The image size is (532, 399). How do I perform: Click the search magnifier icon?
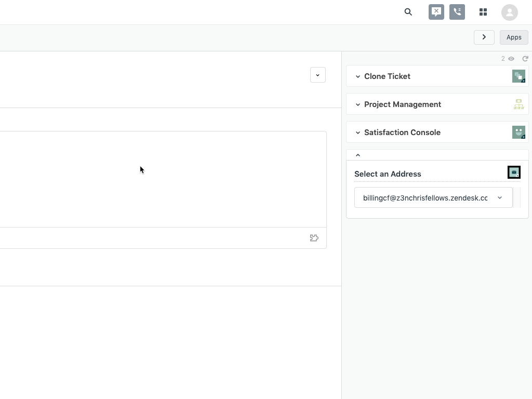click(x=408, y=12)
